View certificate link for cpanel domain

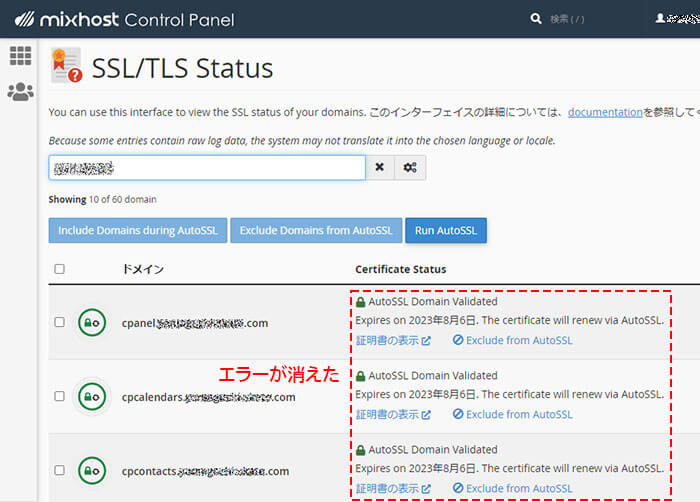pyautogui.click(x=393, y=340)
